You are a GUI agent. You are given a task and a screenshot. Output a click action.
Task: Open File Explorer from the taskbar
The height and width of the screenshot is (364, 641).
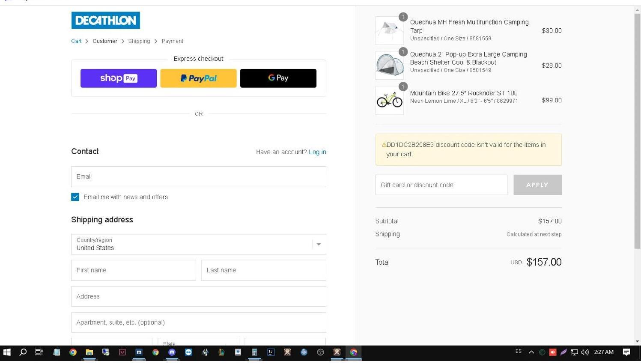pyautogui.click(x=89, y=352)
